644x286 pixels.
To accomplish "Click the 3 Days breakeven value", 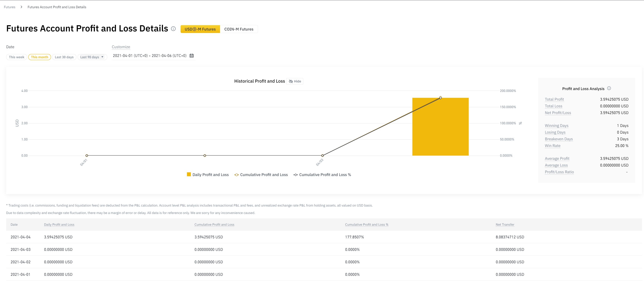I will 622,139.
